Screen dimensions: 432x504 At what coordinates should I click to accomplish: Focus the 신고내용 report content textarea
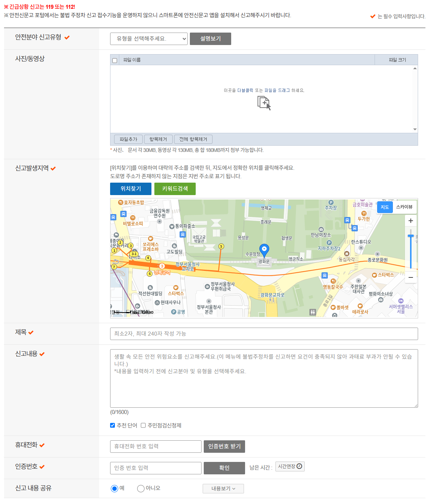coord(264,378)
